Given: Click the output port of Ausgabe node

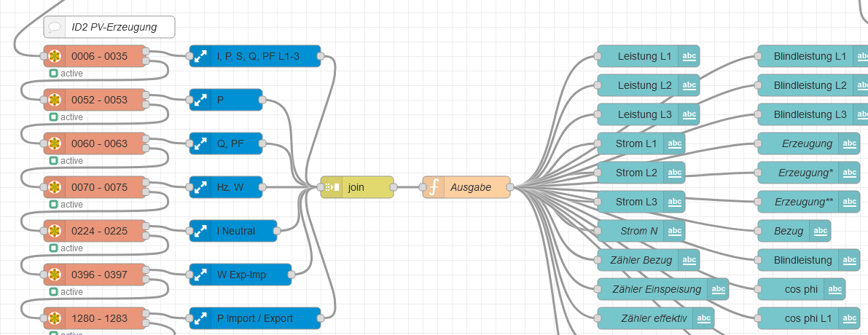Looking at the screenshot, I should coord(510,187).
